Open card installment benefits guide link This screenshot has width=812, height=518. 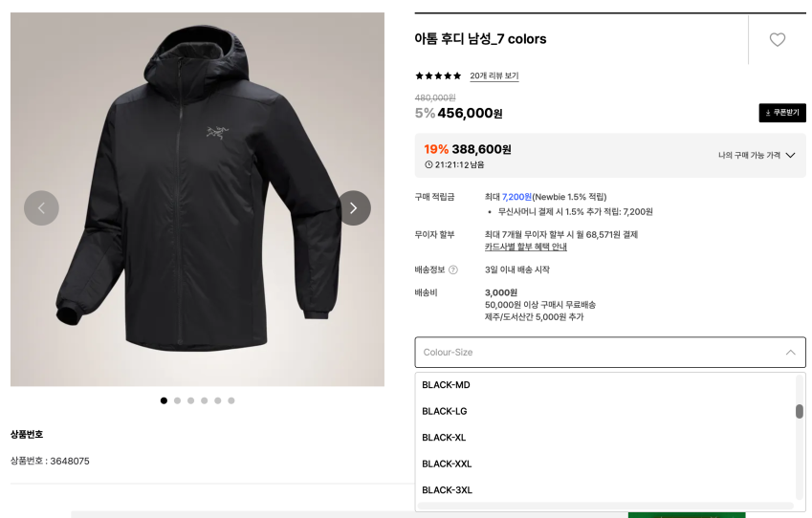525,247
